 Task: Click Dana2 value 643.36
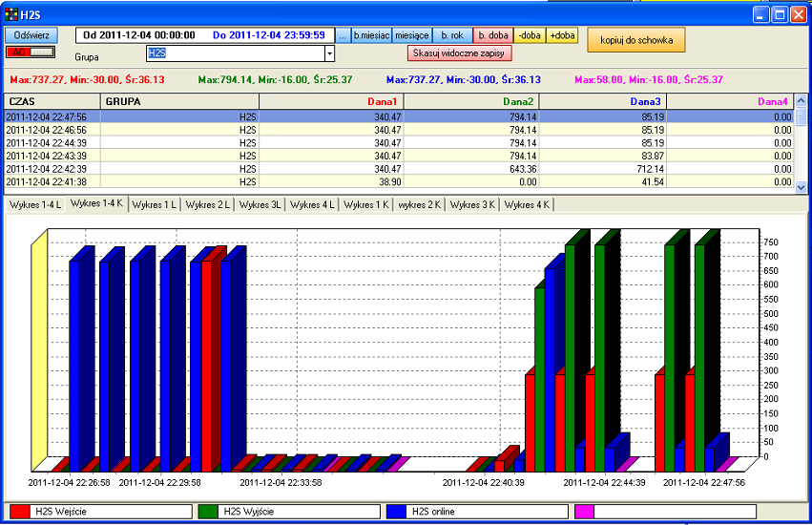click(x=523, y=169)
